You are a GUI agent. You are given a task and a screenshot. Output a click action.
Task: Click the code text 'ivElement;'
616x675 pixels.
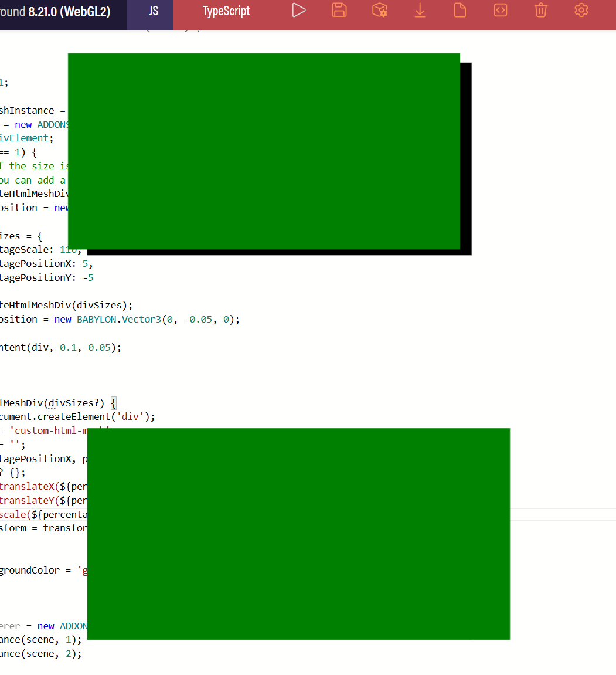click(27, 138)
